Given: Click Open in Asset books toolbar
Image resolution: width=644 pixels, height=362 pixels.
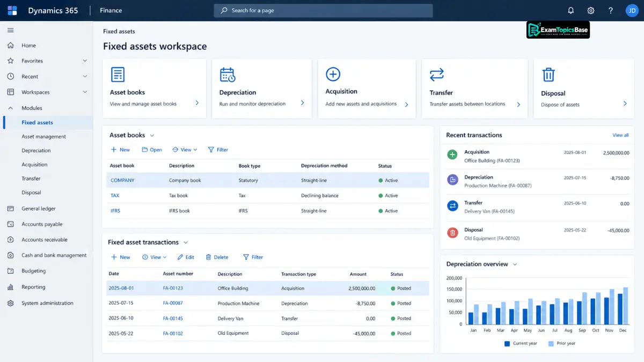Looking at the screenshot, I should [152, 150].
